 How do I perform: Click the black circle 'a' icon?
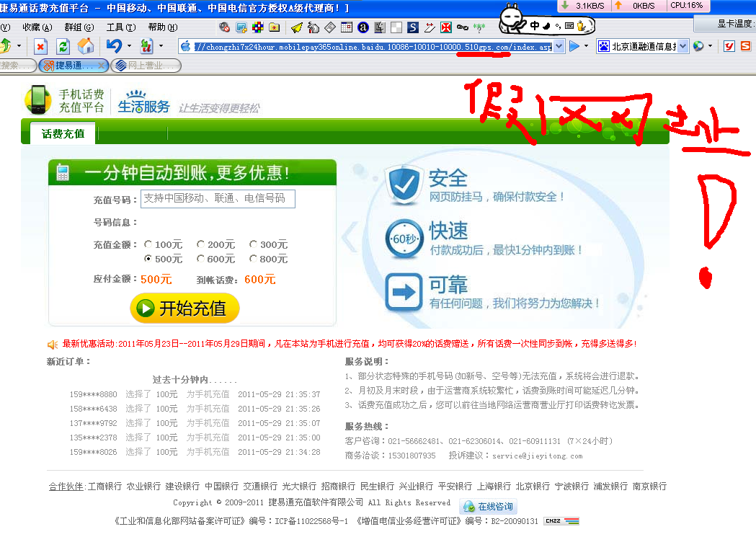pos(363,27)
